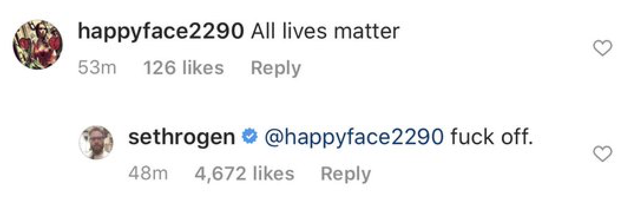Open sethrogen's profile avatar

96,142
